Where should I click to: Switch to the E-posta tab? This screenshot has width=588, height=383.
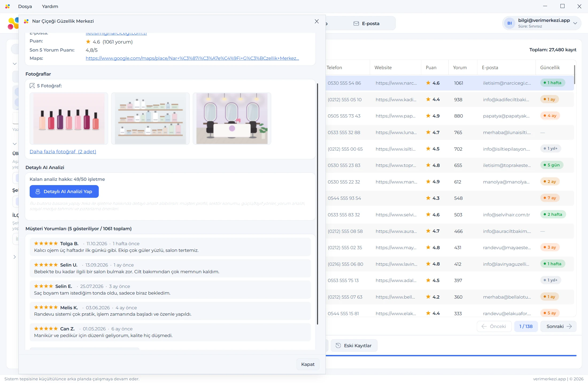tap(366, 24)
